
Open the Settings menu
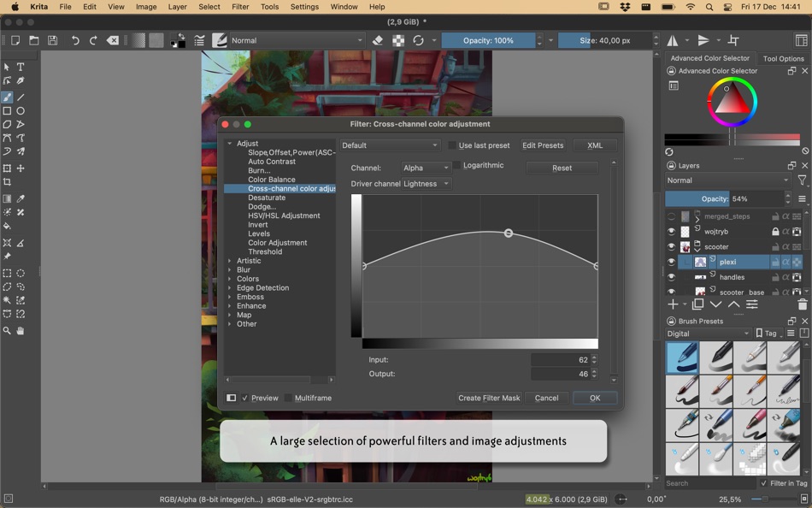304,7
